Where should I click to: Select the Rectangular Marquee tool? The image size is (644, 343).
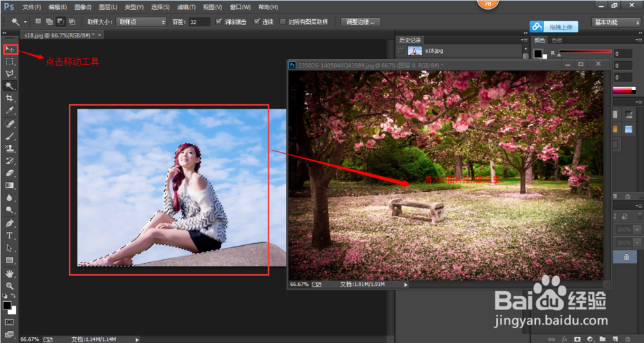(10, 62)
